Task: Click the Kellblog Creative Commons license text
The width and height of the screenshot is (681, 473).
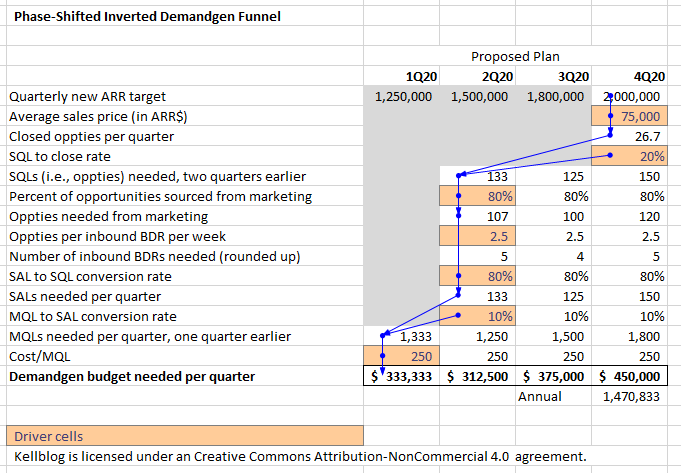Action: 300,456
